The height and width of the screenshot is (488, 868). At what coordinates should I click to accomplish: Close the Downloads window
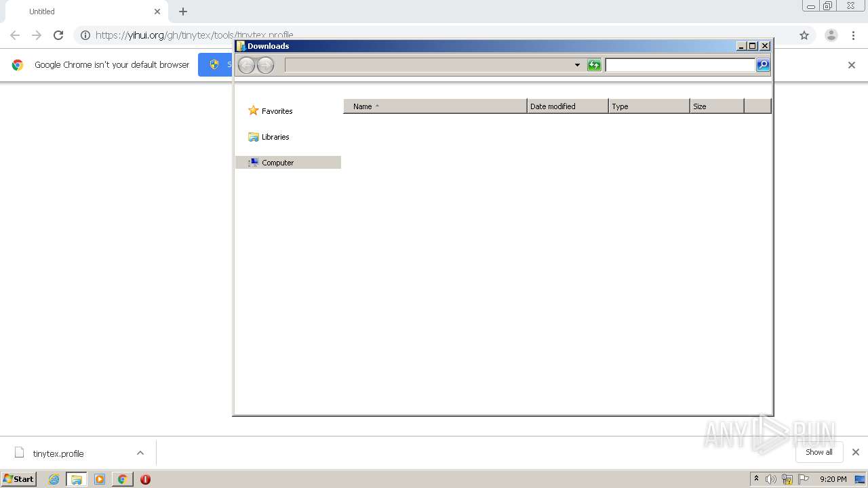[x=765, y=46]
